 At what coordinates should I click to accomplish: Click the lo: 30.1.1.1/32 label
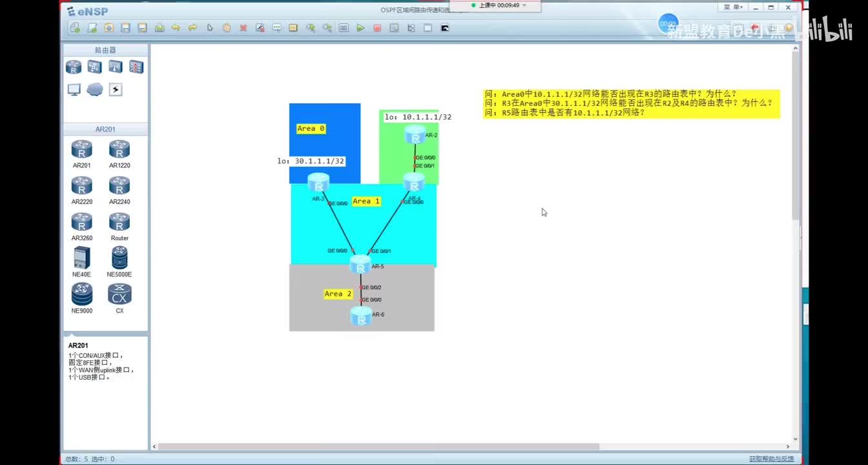(311, 161)
